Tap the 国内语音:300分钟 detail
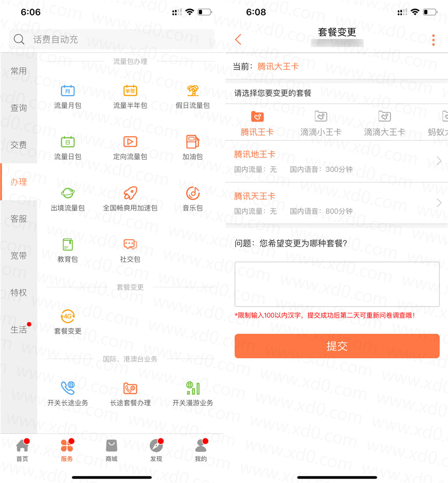The width and height of the screenshot is (448, 483). pos(321,169)
